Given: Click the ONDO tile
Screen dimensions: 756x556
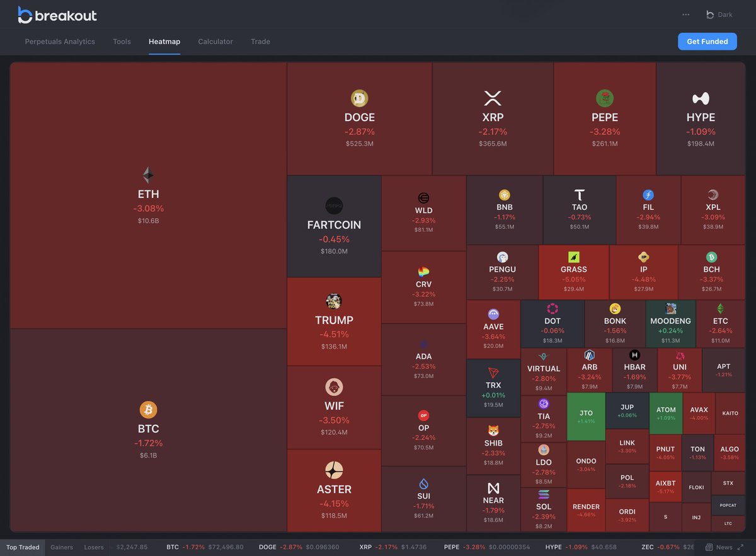Looking at the screenshot, I should (586, 463).
